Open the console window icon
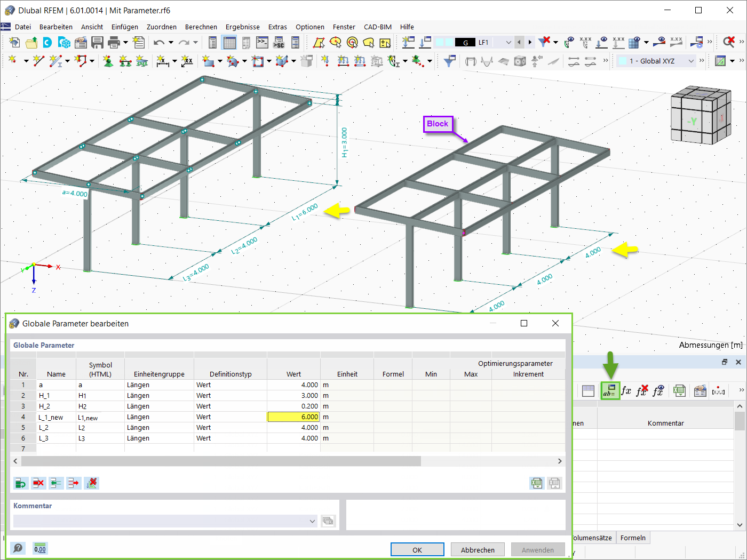Viewport: 747px width, 560px height. click(262, 43)
